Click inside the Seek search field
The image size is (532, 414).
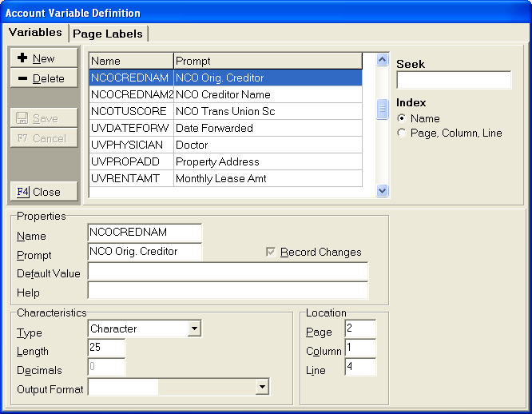pos(453,80)
